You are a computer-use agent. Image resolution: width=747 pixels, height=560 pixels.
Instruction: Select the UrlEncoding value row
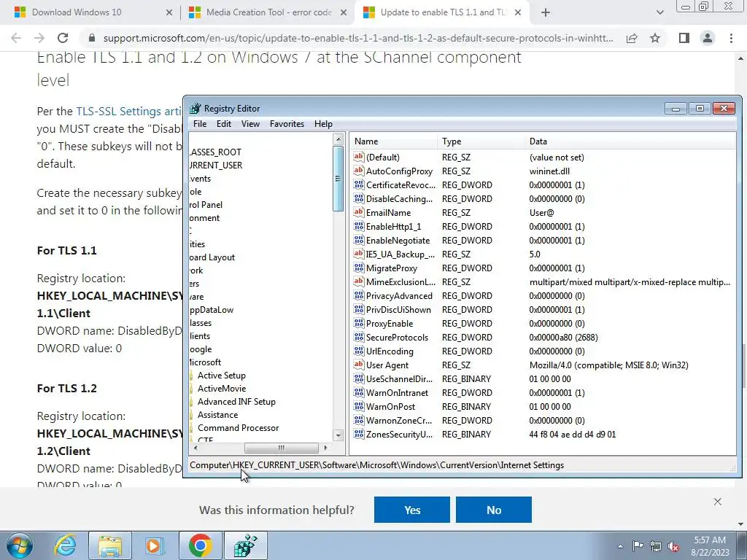(543, 351)
